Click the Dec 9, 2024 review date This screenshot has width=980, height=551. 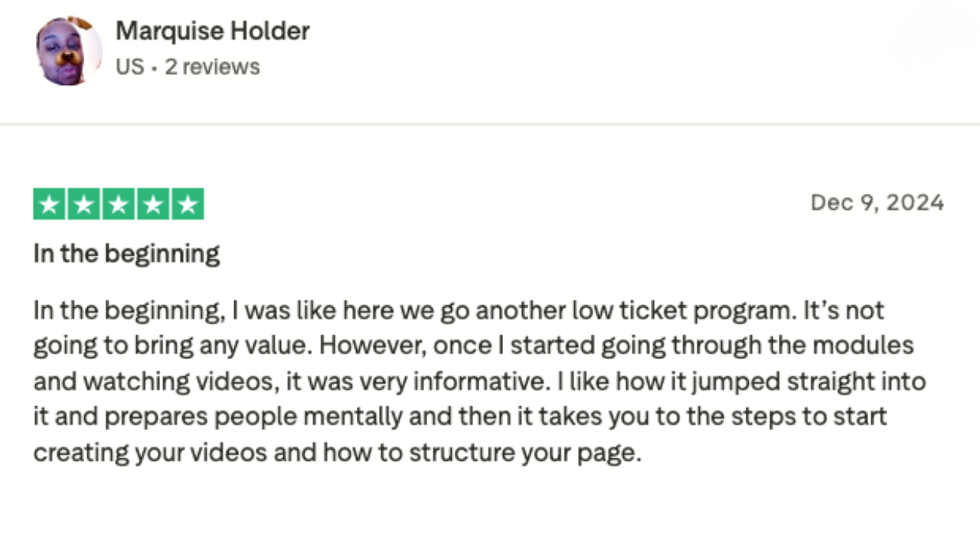coord(877,203)
